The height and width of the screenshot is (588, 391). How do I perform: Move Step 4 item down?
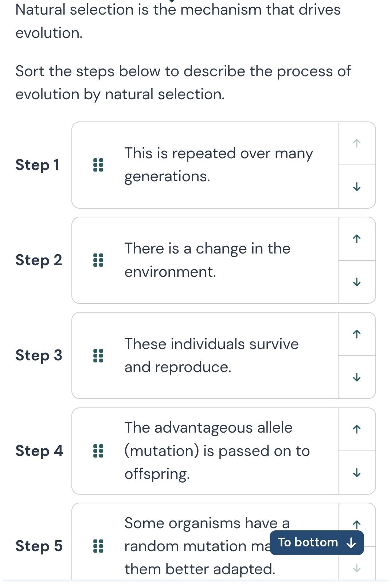(x=357, y=473)
